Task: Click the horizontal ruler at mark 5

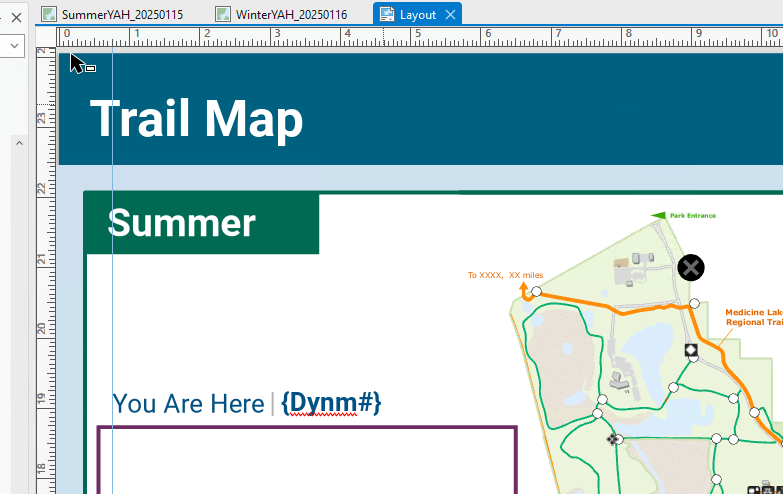Action: 417,35
